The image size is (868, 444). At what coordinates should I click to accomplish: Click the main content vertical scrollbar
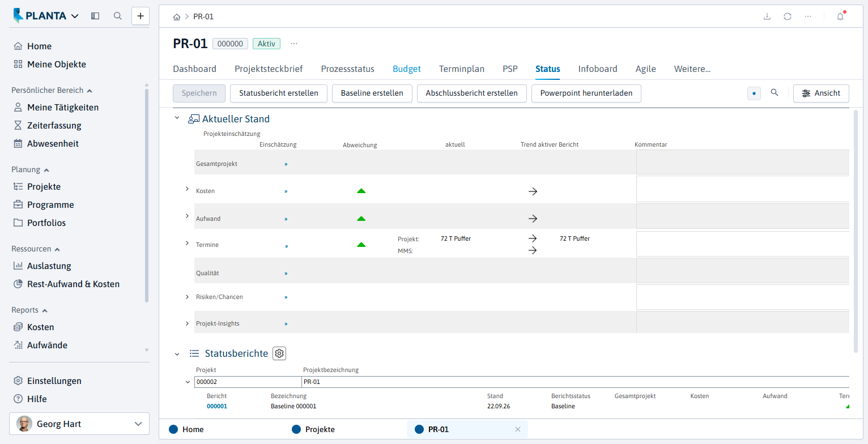click(856, 231)
